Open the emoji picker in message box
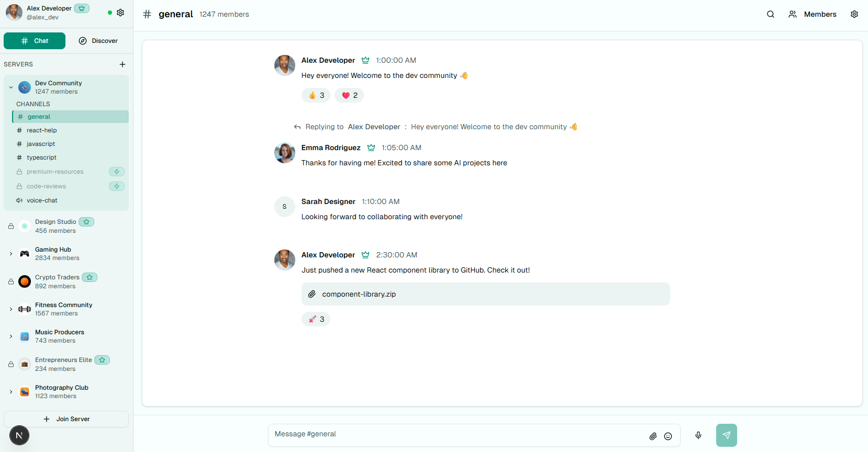Viewport: 868px width, 452px height. (668, 436)
